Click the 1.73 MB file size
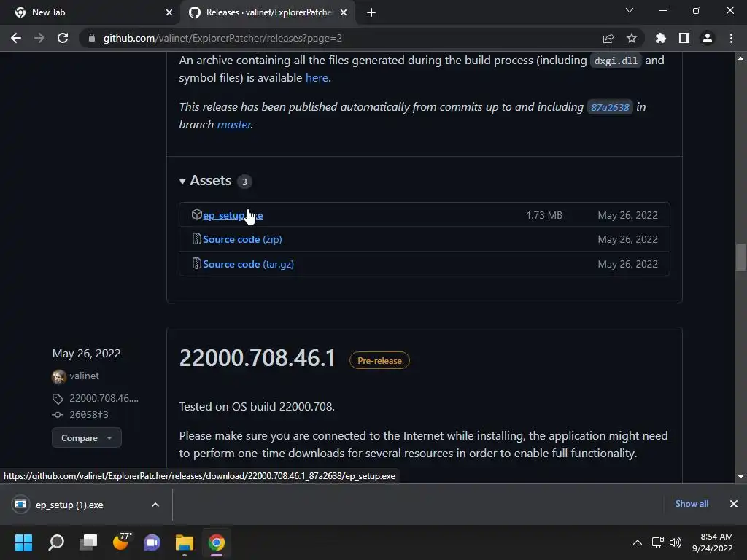747x560 pixels. coord(544,215)
